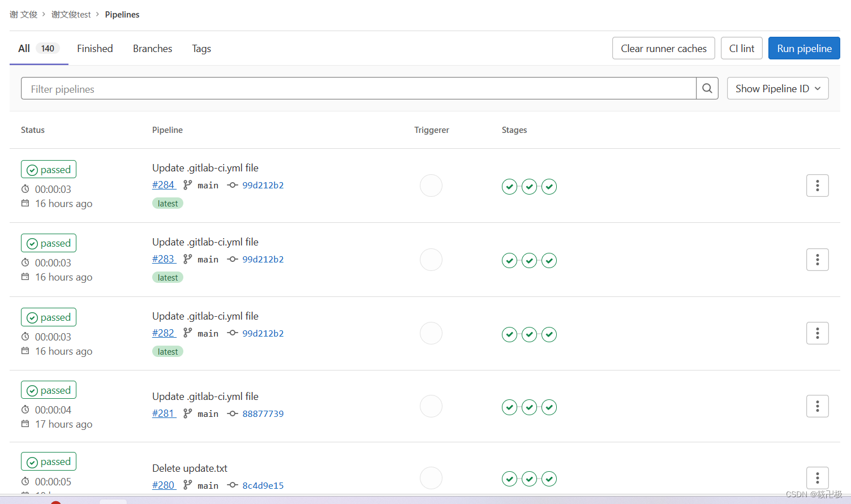Open pipeline #281 details
The image size is (851, 504).
pyautogui.click(x=163, y=413)
